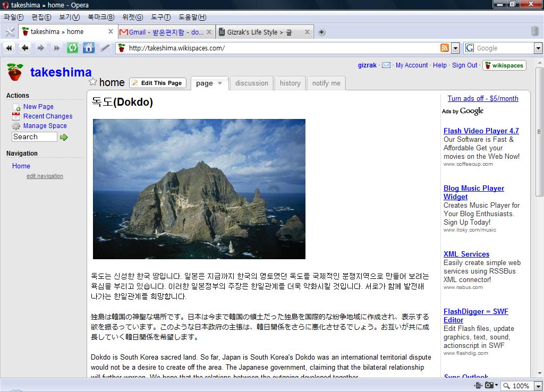Expand the address bar history dropdown
Screen dimensions: 544x392
coord(455,48)
